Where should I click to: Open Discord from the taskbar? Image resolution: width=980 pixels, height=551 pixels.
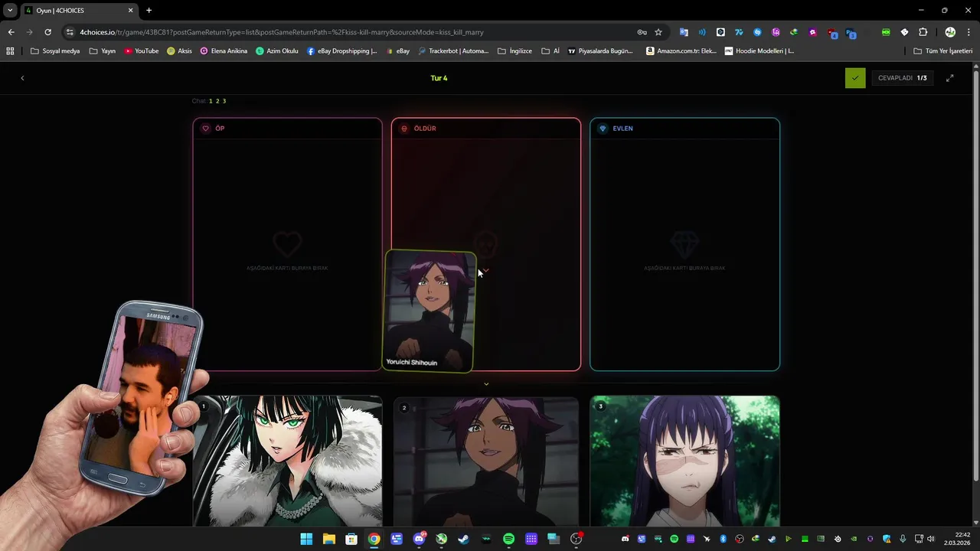point(419,539)
